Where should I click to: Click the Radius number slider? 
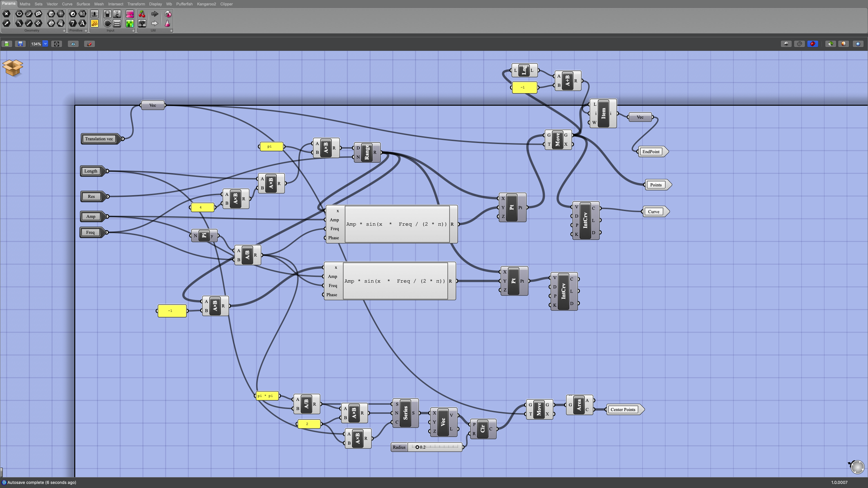(x=434, y=447)
